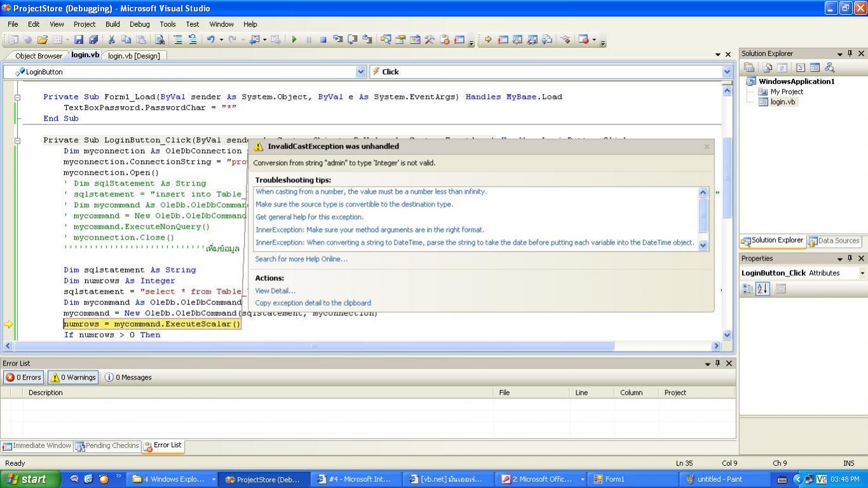This screenshot has height=488, width=868.
Task: Select login.vb in Solution Explorer
Action: [x=782, y=102]
